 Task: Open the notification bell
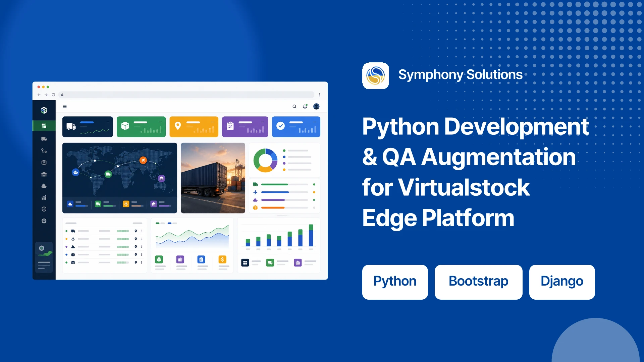tap(305, 107)
